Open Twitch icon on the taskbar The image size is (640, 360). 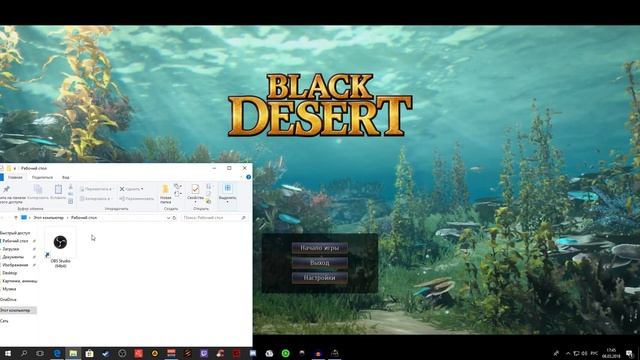pyautogui.click(x=204, y=353)
